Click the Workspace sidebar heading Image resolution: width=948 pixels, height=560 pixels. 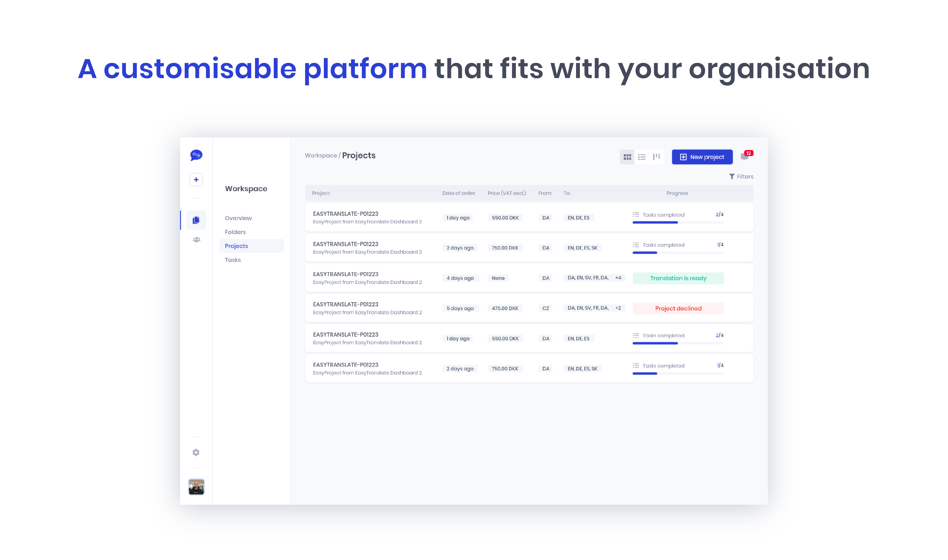click(x=246, y=189)
